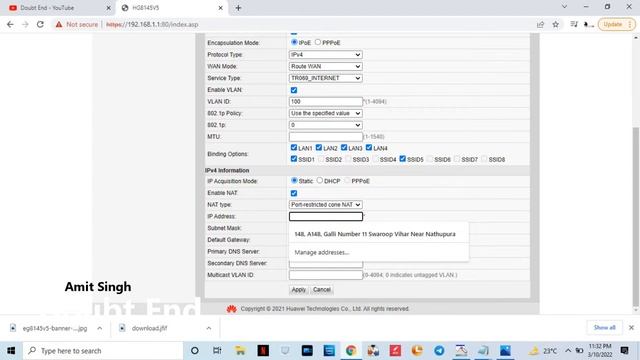Bookmark this page with the star icon
The width and height of the screenshot is (640, 360).
[x=556, y=24]
